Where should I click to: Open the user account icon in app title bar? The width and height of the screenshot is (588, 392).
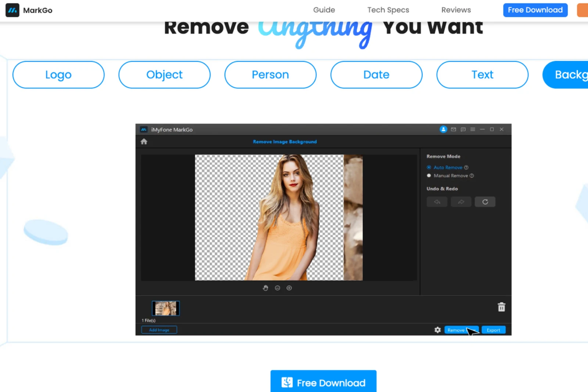tap(443, 129)
